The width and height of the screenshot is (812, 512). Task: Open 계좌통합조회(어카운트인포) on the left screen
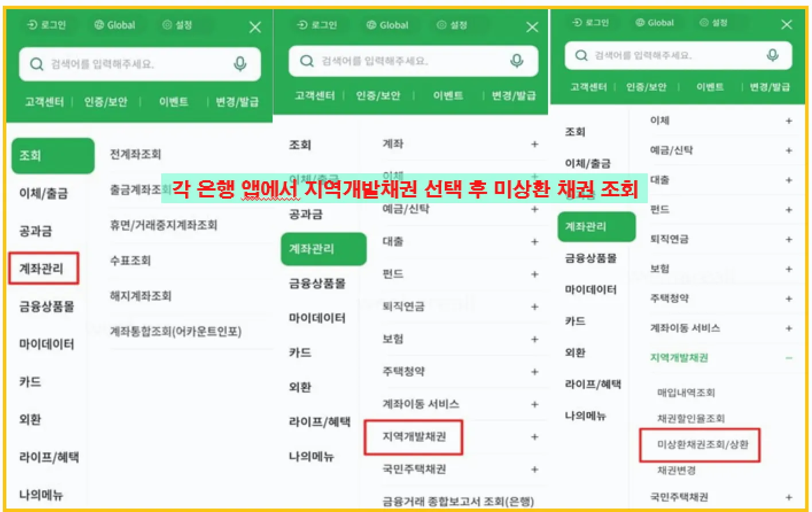point(176,331)
